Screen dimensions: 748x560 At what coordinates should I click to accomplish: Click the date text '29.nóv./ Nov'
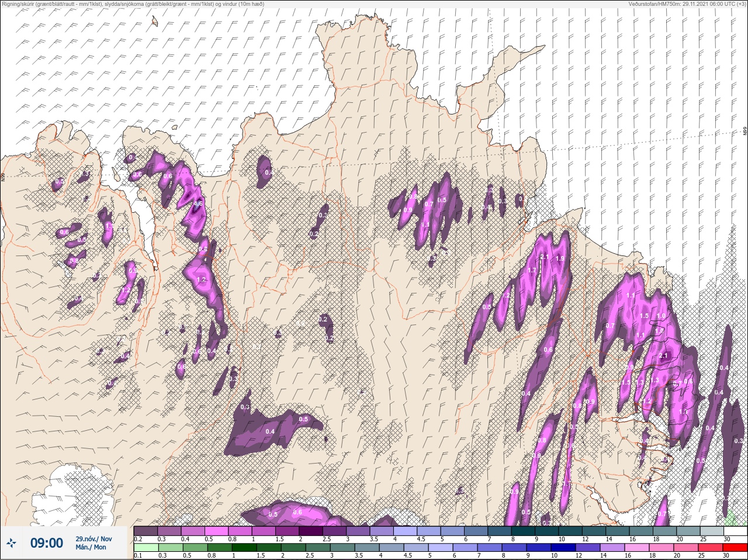(93, 539)
